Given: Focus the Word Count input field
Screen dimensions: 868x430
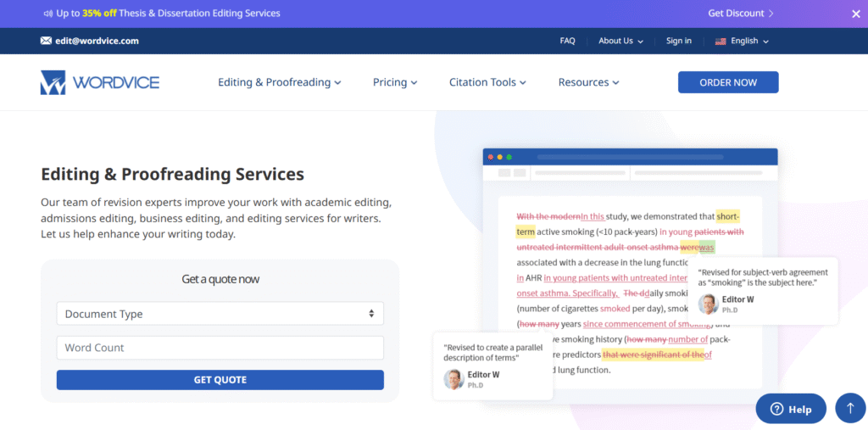Looking at the screenshot, I should click(220, 348).
